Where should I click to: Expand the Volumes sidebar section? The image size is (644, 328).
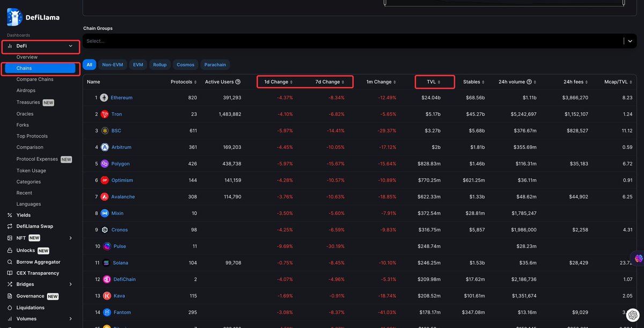(x=71, y=319)
